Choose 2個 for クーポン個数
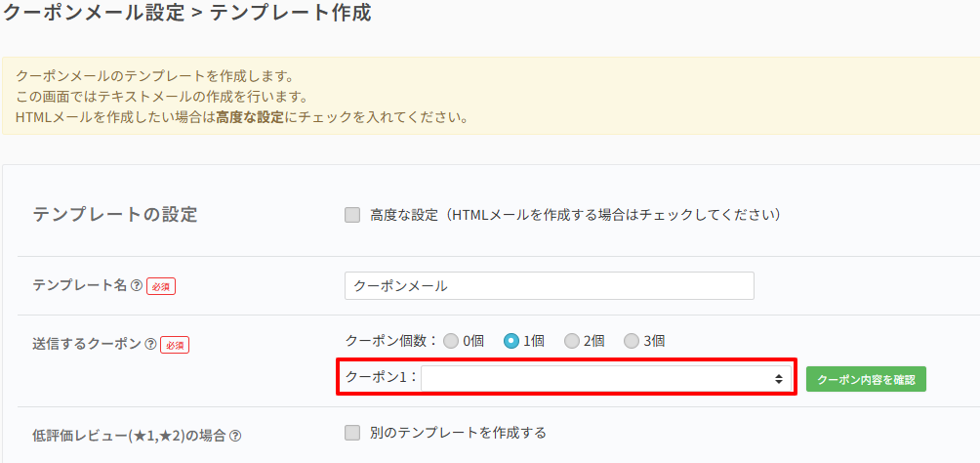 click(x=571, y=341)
